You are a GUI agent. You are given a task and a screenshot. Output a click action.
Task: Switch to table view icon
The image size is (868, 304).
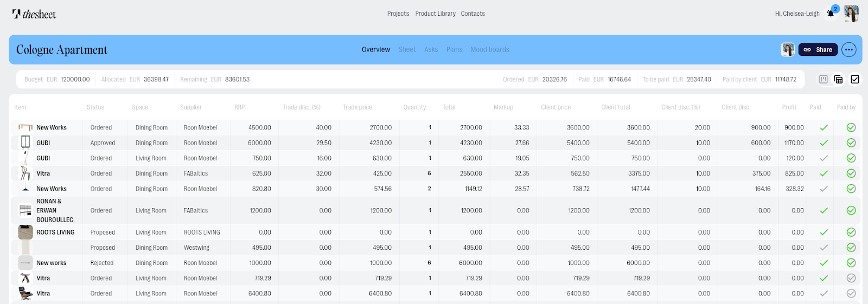coord(838,80)
